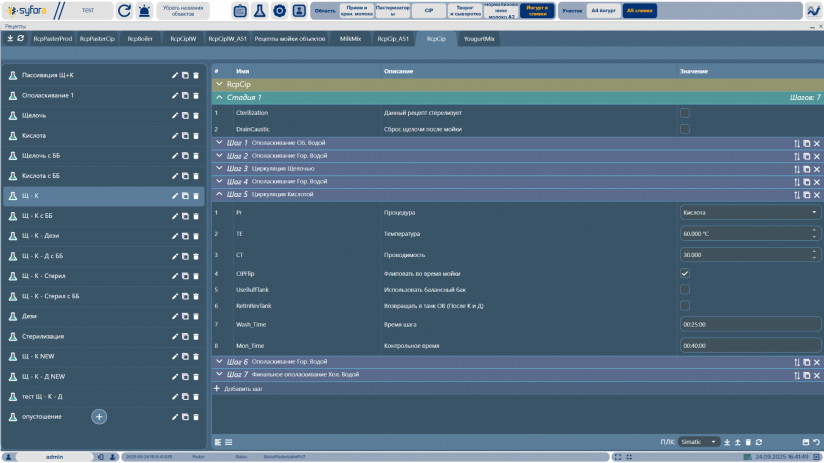The image size is (824, 463).
Task: Open the flask recipes icon in top toolbar
Action: 260,11
